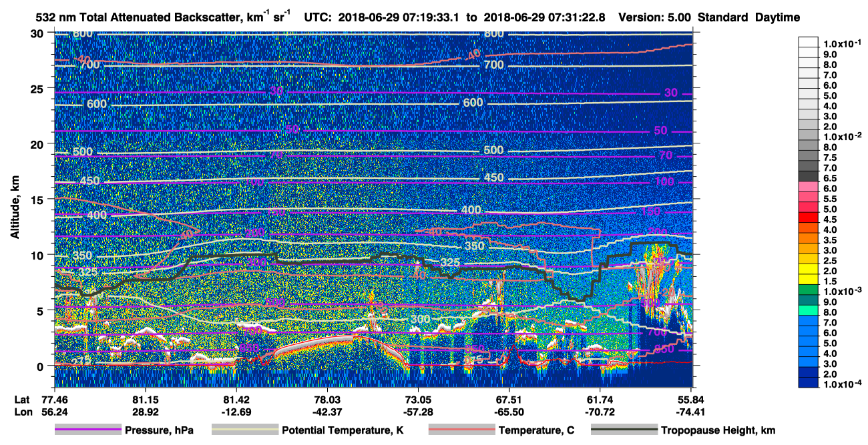Click longitude value -65.50
Screen dimensions: 868x445
pyautogui.click(x=509, y=411)
